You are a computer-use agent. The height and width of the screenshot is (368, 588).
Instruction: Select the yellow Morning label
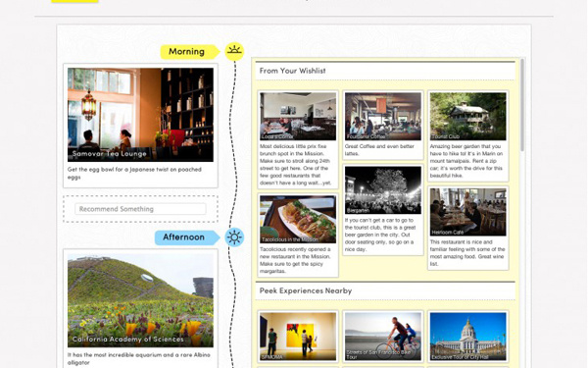pyautogui.click(x=190, y=52)
